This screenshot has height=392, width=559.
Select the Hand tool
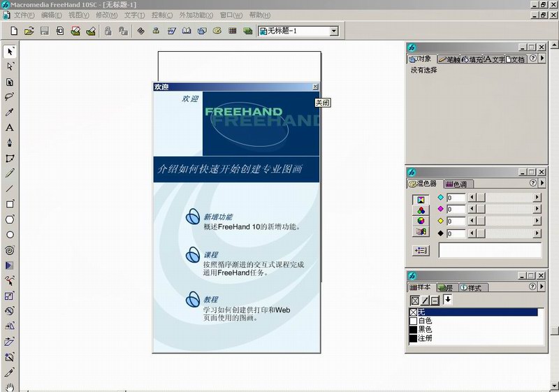[x=10, y=386]
